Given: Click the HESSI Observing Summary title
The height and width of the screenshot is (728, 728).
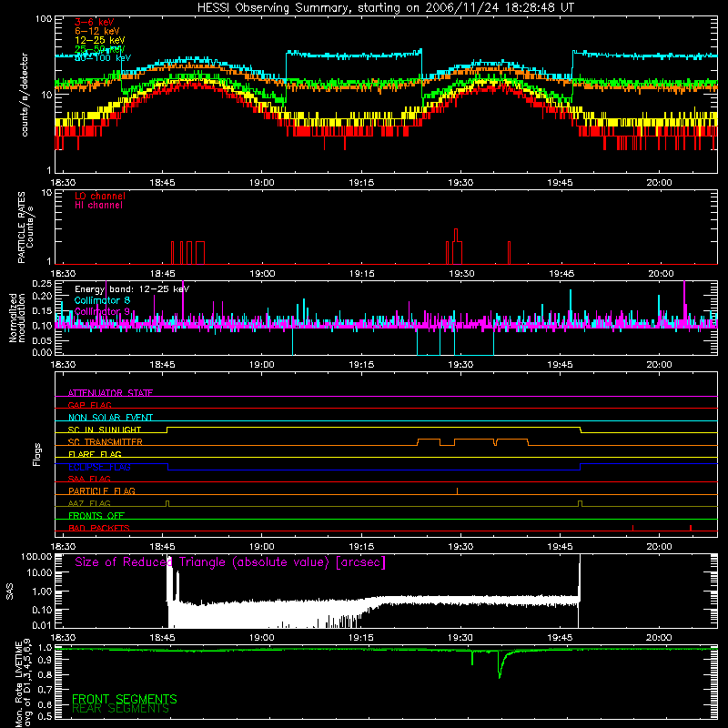Looking at the screenshot, I should 385,8.
